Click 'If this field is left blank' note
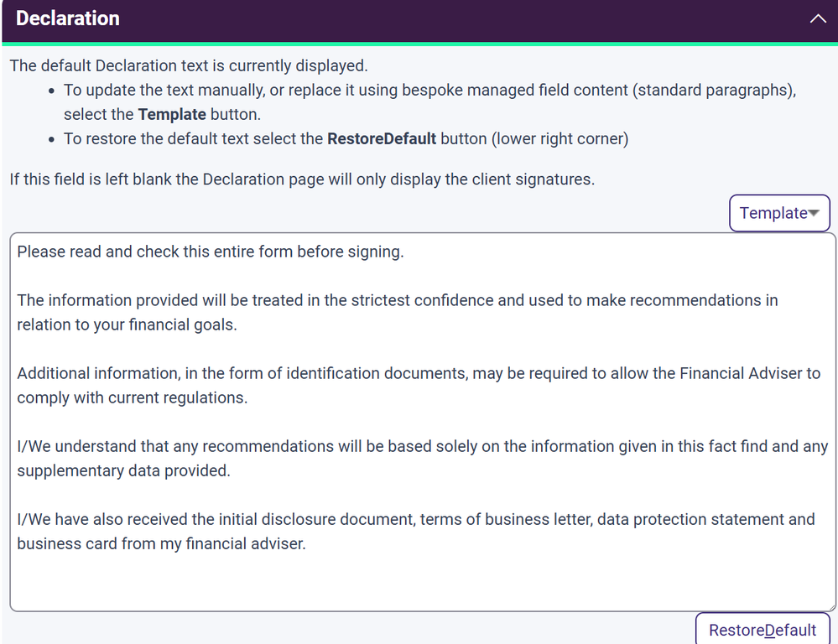Image resolution: width=838 pixels, height=644 pixels. 302,179
